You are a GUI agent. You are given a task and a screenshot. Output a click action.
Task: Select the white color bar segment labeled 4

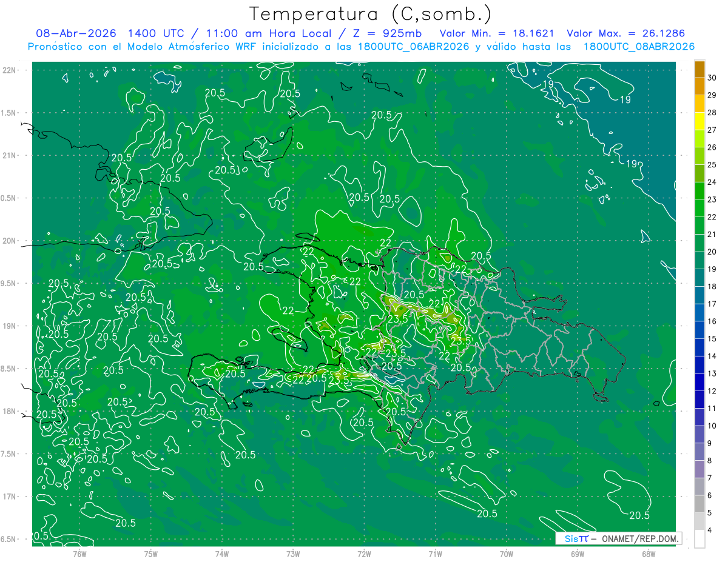[699, 538]
